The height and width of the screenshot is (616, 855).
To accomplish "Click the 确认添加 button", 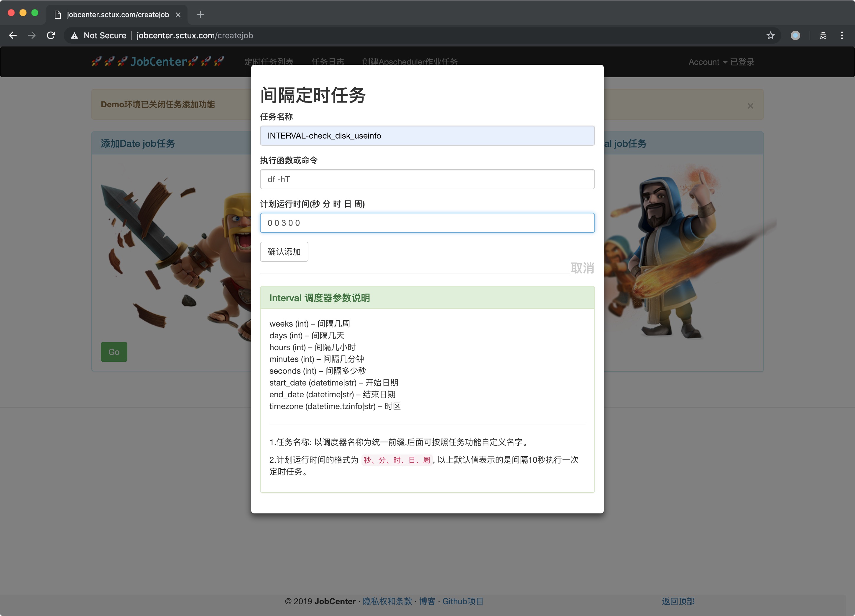I will pyautogui.click(x=284, y=252).
